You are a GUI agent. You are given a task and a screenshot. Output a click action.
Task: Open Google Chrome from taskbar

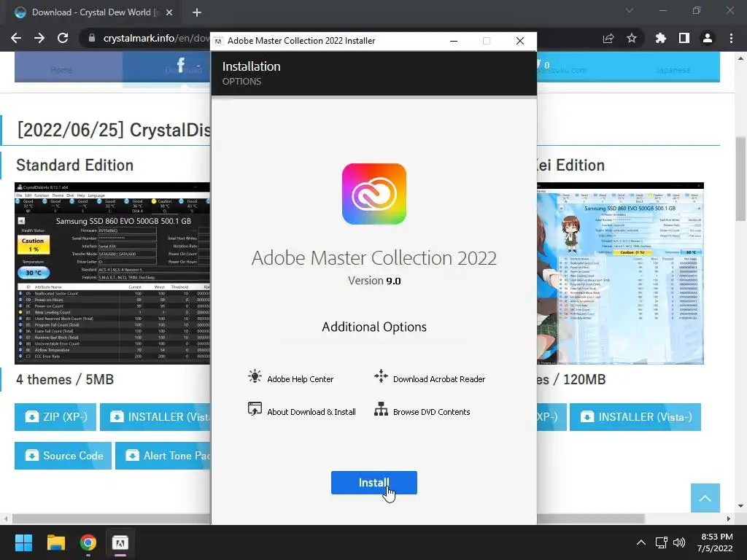pos(88,542)
